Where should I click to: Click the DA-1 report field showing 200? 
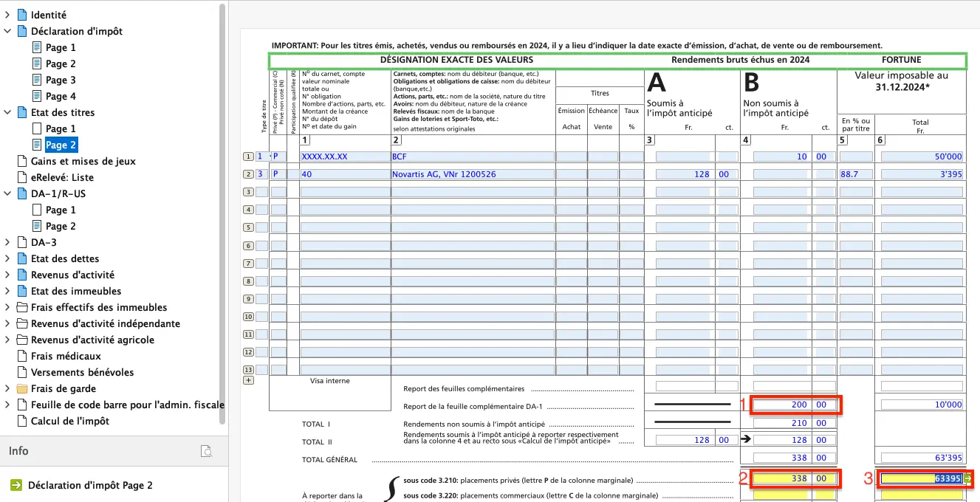pyautogui.click(x=781, y=405)
